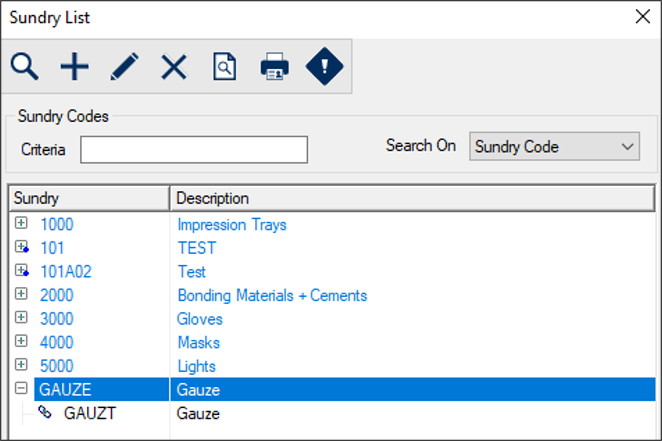Screen dimensions: 662x441
Task: Click the Description column header
Action: pyautogui.click(x=412, y=198)
